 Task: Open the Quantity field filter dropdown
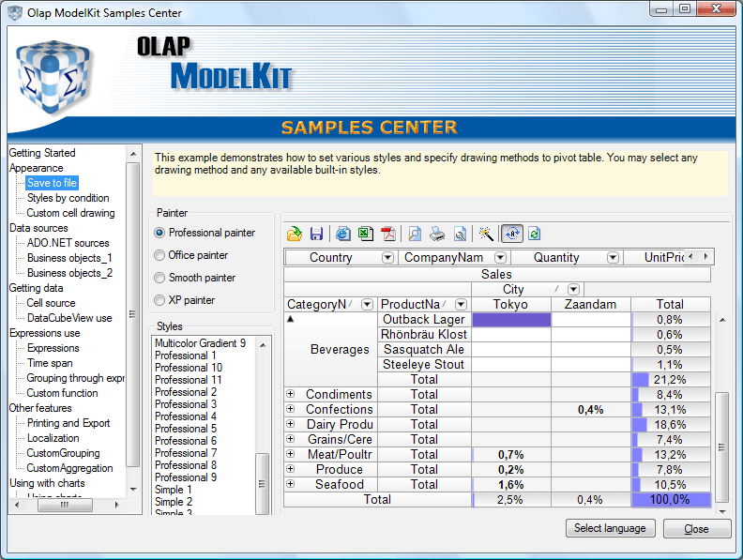tap(613, 257)
